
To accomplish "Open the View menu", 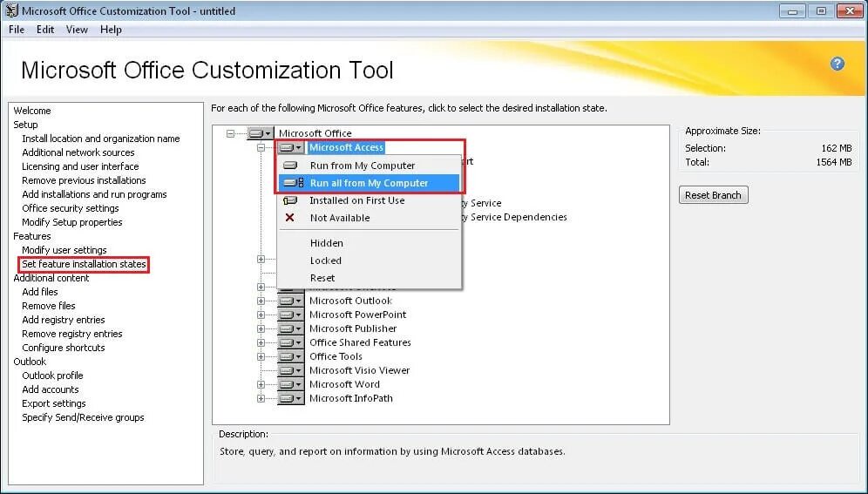I will coord(77,30).
